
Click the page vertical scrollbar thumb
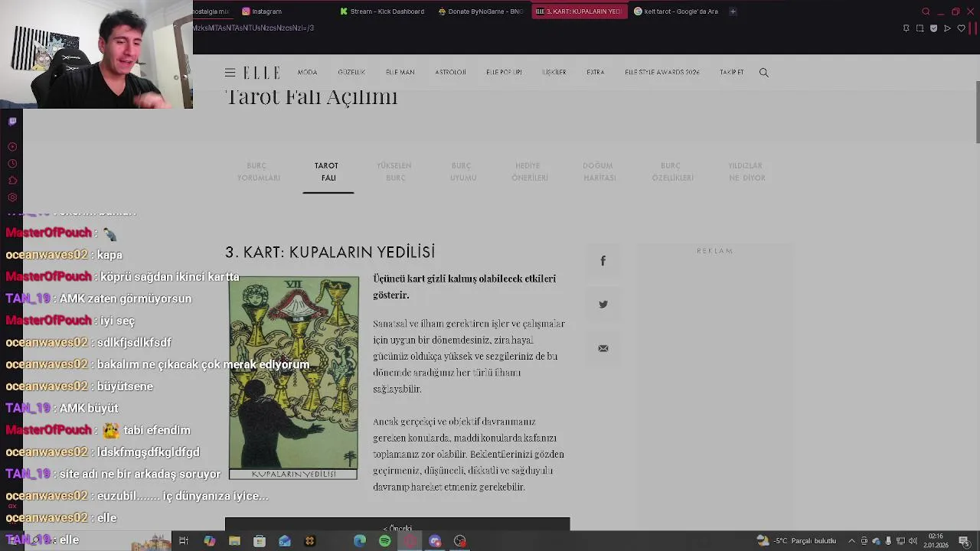pos(977,111)
